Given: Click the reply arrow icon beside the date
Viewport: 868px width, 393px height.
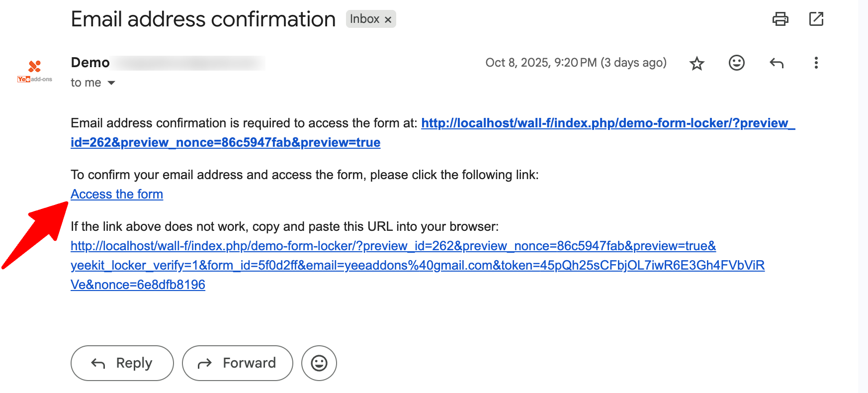Looking at the screenshot, I should (776, 63).
